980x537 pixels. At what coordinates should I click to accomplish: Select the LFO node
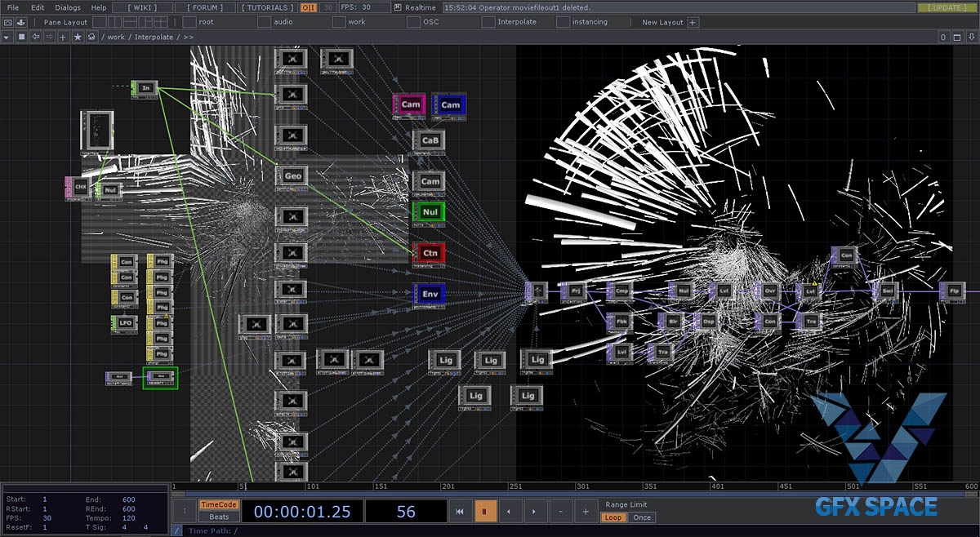coord(125,324)
